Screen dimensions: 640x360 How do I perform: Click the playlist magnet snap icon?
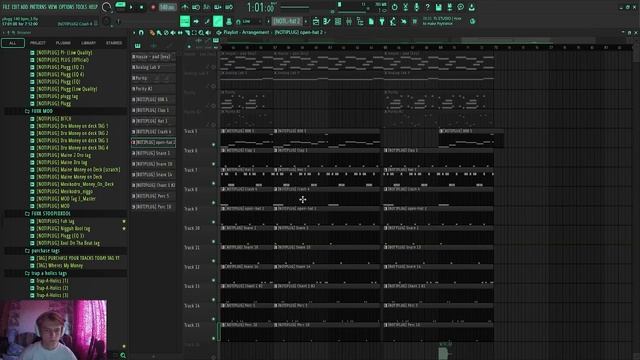click(x=141, y=33)
